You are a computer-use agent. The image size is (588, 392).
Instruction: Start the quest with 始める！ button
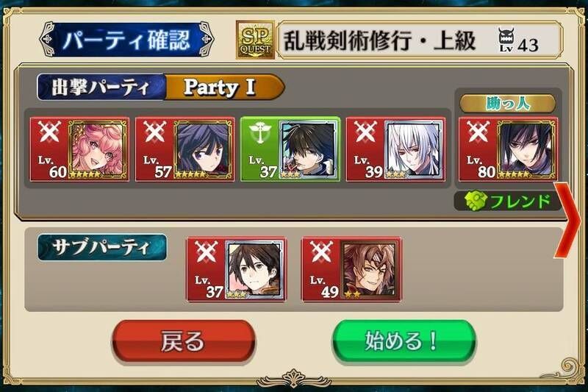pyautogui.click(x=404, y=341)
